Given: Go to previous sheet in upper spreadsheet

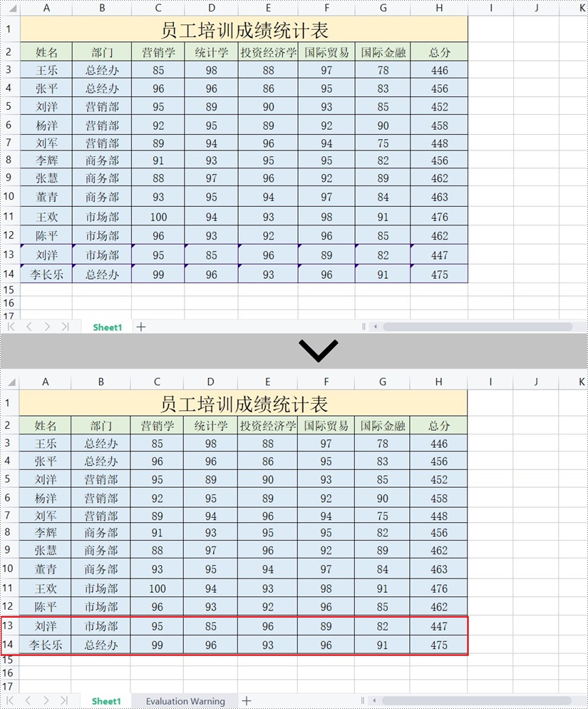Looking at the screenshot, I should pyautogui.click(x=29, y=327).
